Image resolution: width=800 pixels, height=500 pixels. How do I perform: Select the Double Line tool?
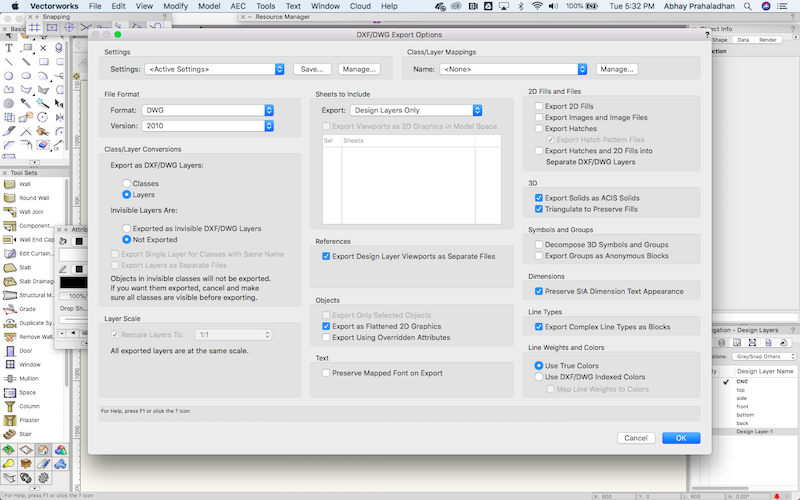[26, 62]
